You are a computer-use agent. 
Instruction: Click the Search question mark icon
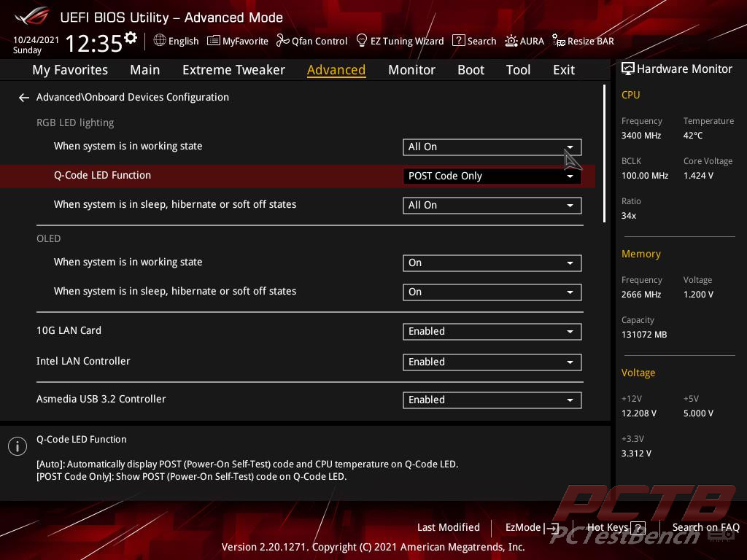click(458, 41)
